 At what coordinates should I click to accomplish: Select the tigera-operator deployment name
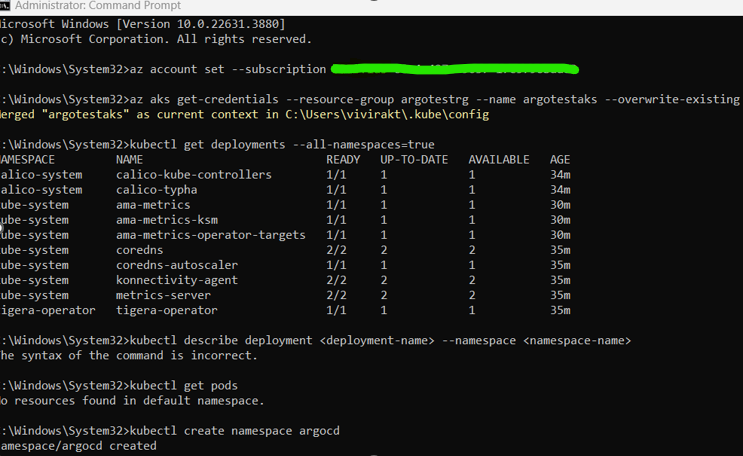pyautogui.click(x=165, y=310)
